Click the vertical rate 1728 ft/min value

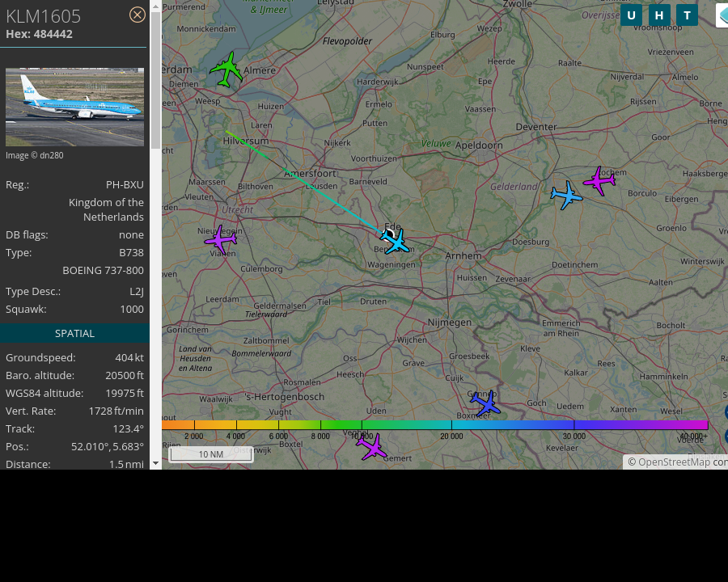pos(116,411)
